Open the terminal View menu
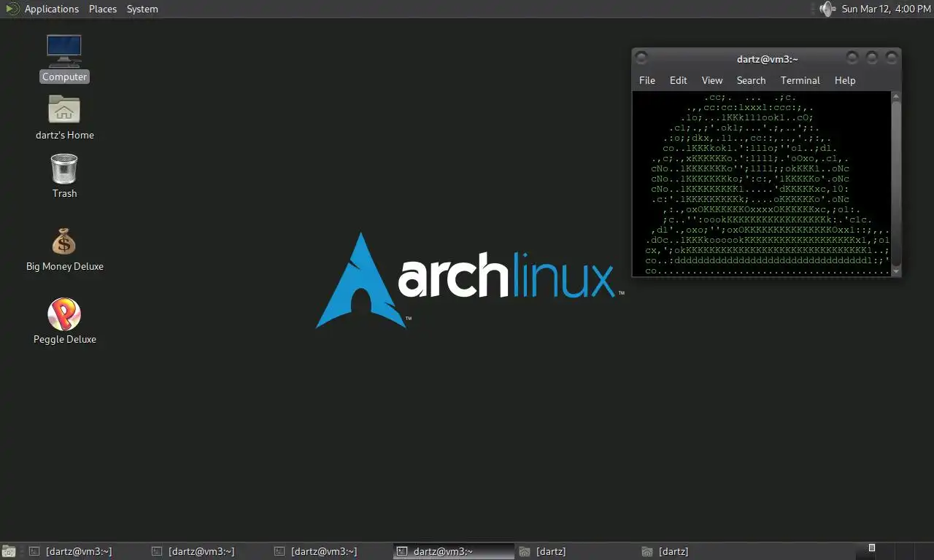 pyautogui.click(x=712, y=80)
